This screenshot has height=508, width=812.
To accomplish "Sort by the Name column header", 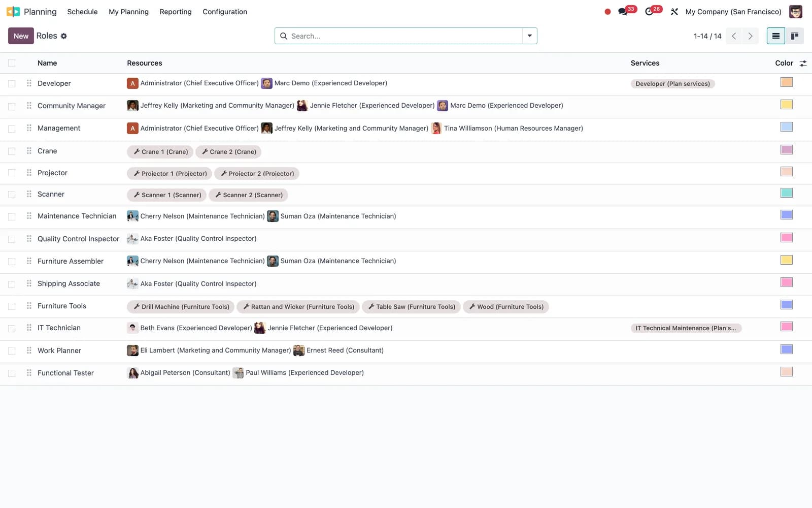I will (x=47, y=63).
